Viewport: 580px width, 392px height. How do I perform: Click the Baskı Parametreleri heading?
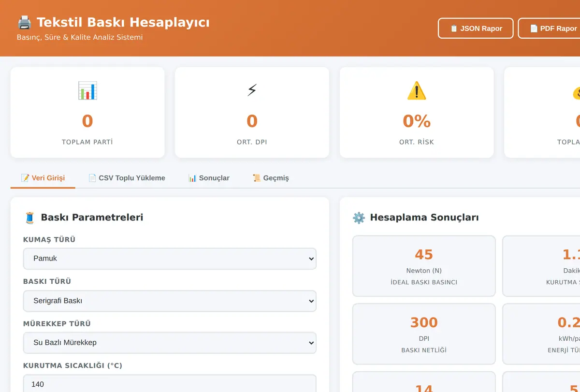[92, 218]
